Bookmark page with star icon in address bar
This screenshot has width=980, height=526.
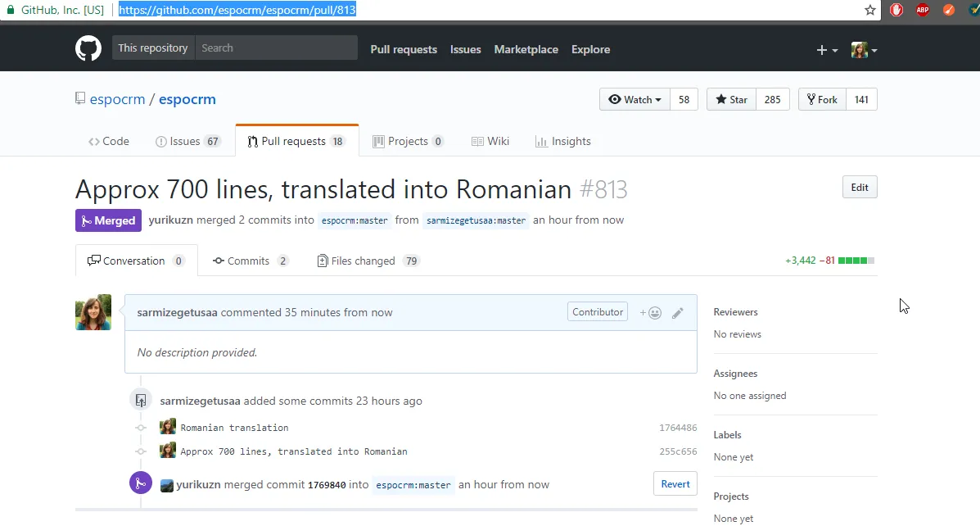pos(870,10)
